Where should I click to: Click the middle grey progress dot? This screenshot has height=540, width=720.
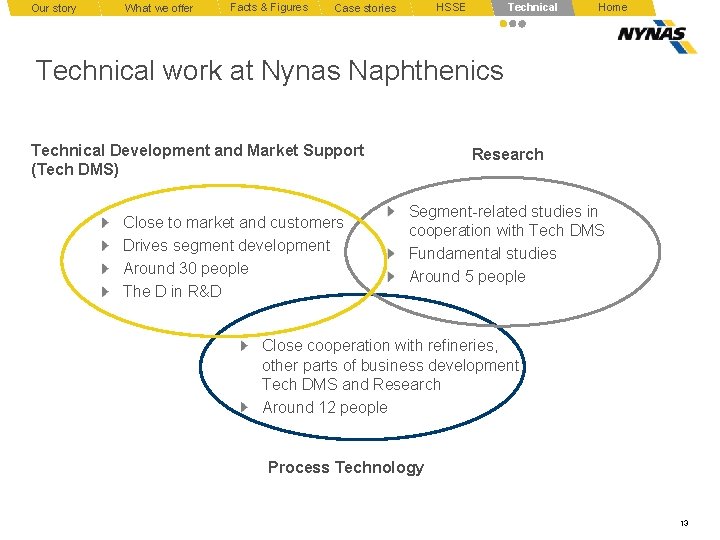pos(513,24)
